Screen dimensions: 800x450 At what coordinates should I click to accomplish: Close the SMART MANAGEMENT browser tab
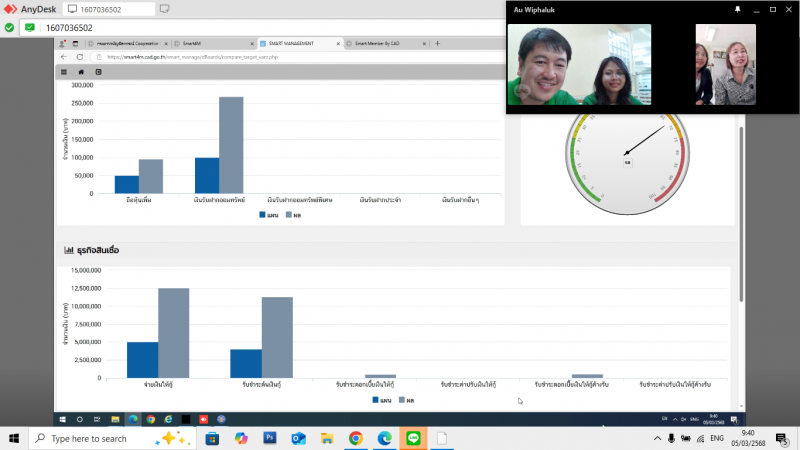[x=338, y=44]
